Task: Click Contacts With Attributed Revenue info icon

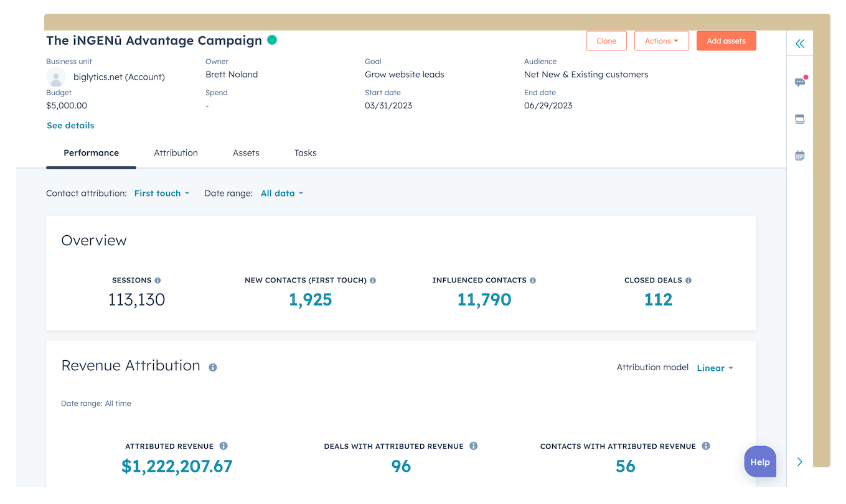Action: click(706, 446)
